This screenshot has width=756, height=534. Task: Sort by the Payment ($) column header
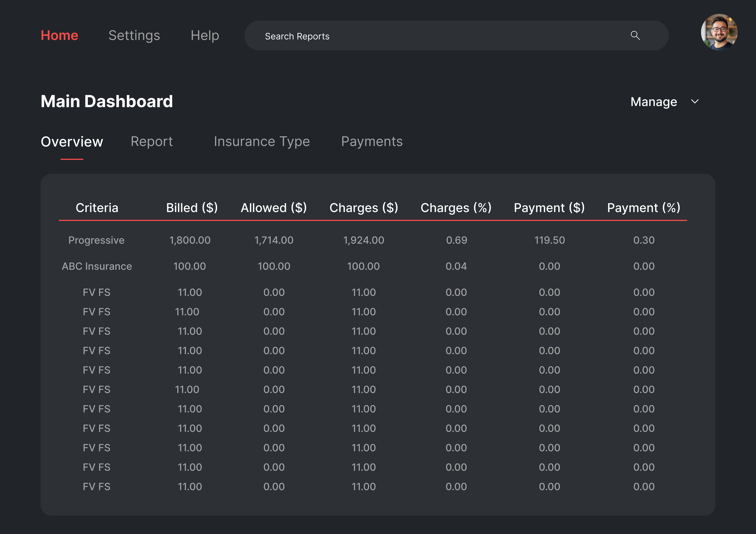(549, 208)
